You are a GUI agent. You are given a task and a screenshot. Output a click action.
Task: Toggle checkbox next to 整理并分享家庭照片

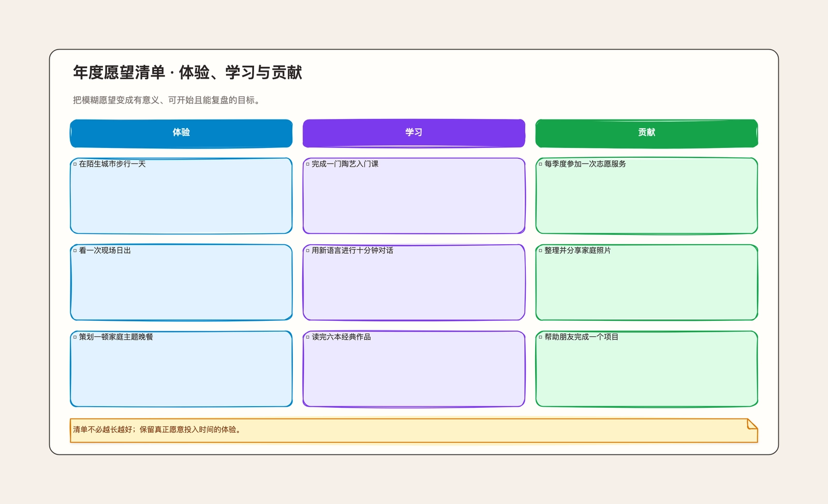(540, 250)
